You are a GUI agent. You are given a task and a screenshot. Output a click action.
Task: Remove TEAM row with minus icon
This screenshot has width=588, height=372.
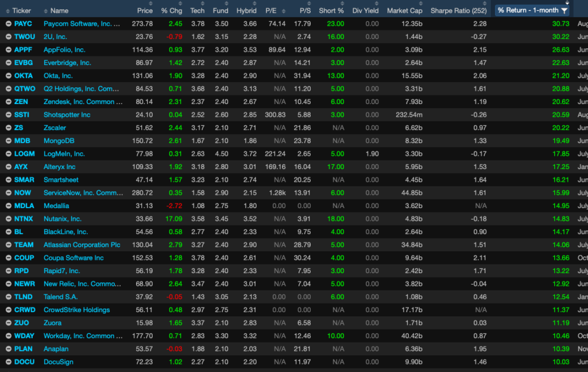click(x=8, y=245)
